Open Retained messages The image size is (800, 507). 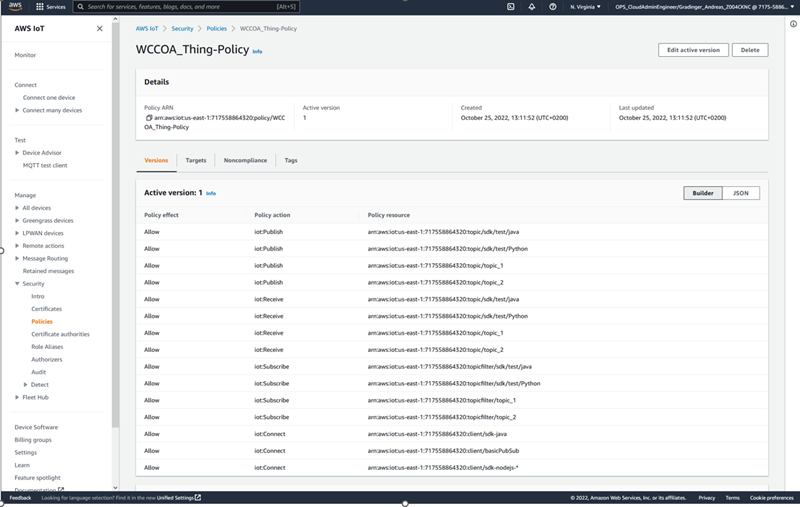[48, 271]
